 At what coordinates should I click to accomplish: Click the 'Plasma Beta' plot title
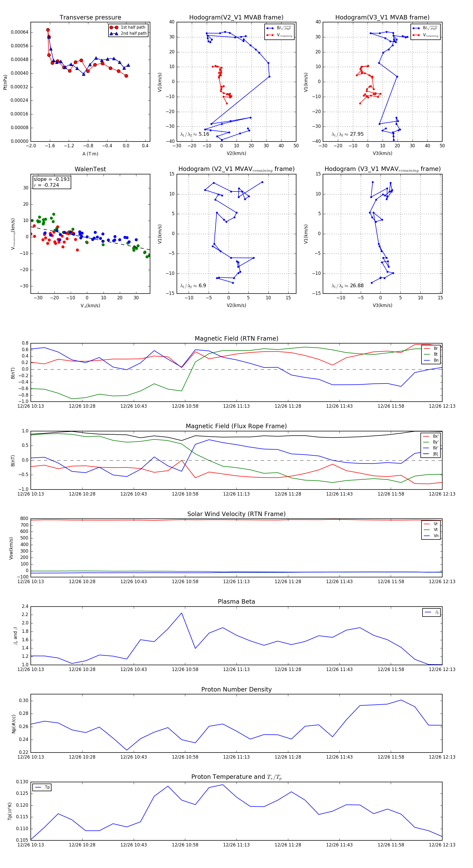click(236, 602)
